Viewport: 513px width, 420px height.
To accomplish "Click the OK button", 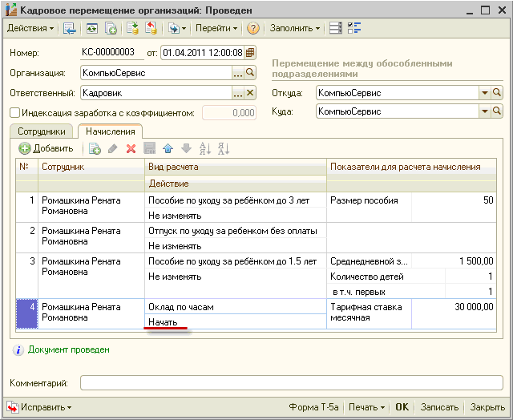I will [402, 407].
